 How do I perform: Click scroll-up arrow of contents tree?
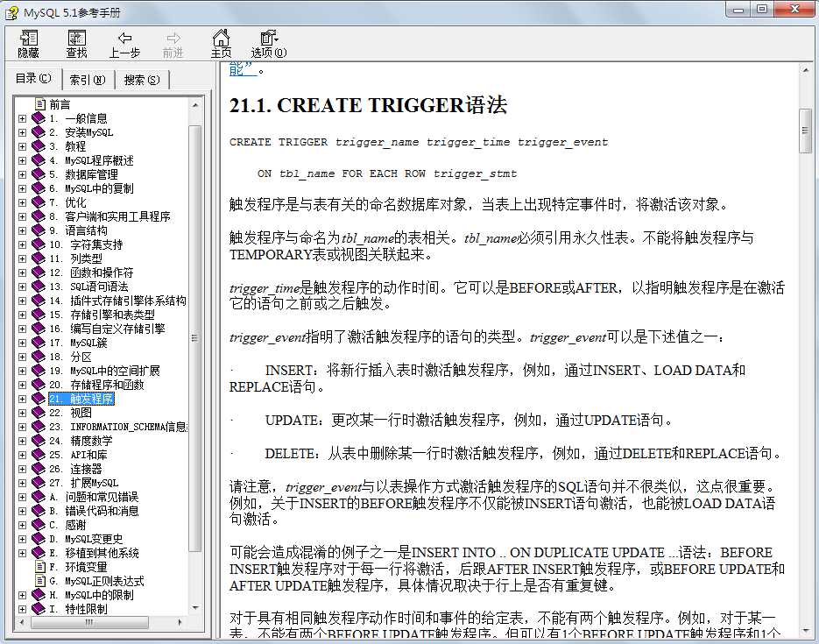point(194,105)
